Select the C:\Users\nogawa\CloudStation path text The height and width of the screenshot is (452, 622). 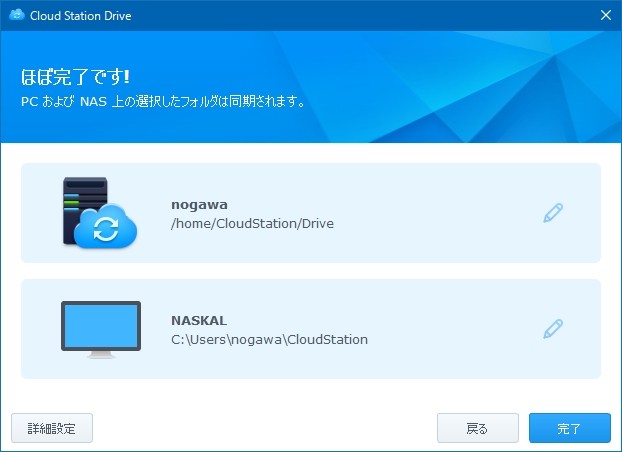(x=269, y=339)
